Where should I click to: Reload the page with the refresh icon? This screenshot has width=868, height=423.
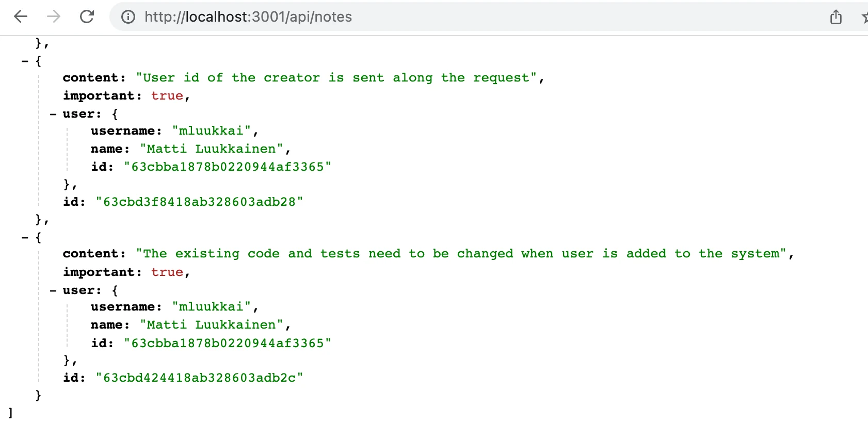87,17
